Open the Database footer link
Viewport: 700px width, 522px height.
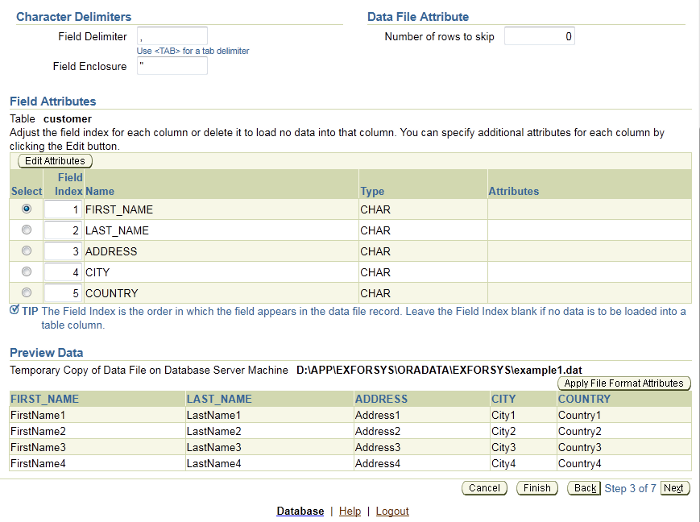pyautogui.click(x=300, y=511)
